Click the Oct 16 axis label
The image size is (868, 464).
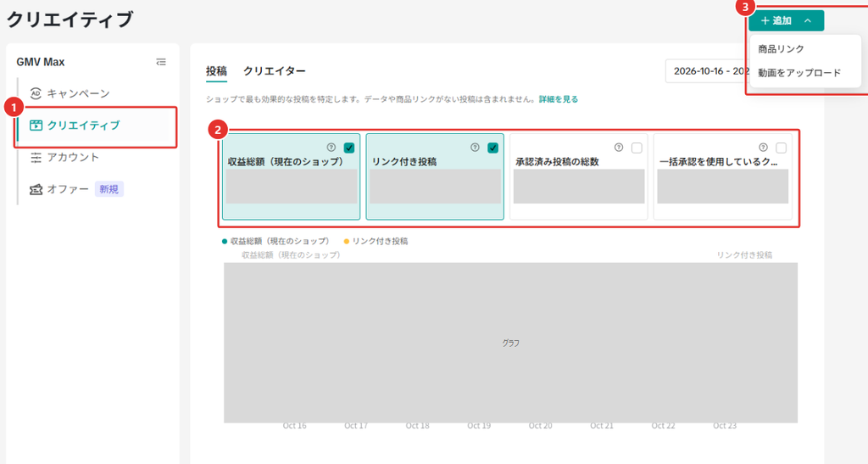tap(294, 426)
